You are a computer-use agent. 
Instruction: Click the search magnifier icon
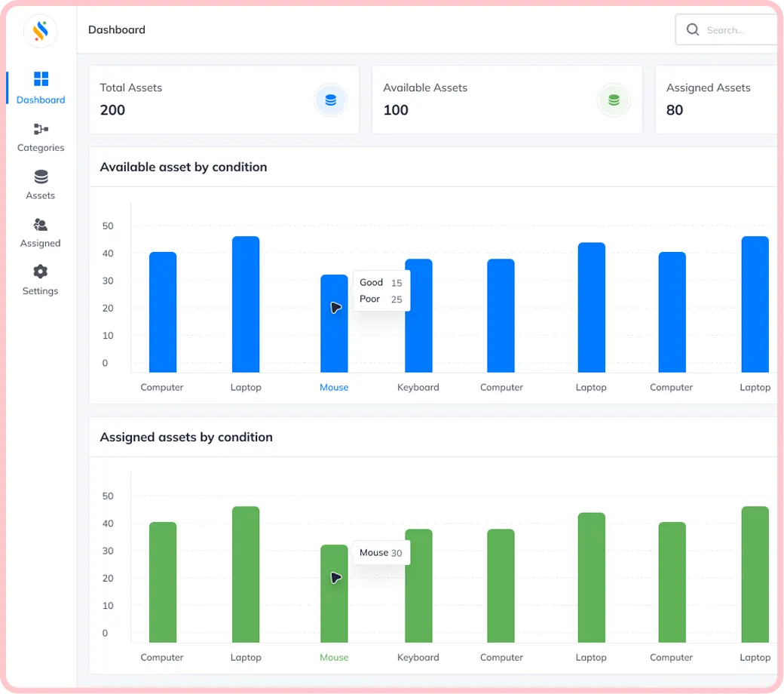(x=693, y=29)
